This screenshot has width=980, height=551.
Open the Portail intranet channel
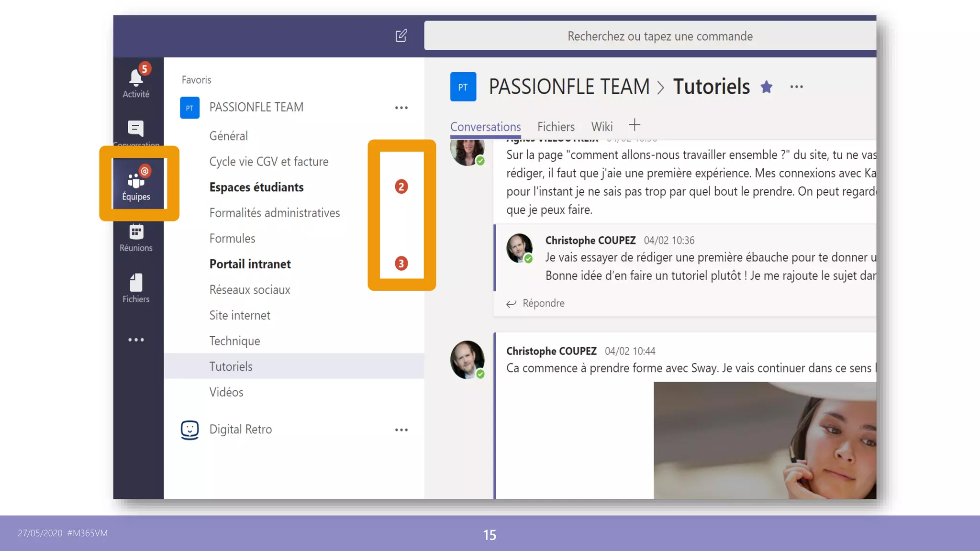250,264
